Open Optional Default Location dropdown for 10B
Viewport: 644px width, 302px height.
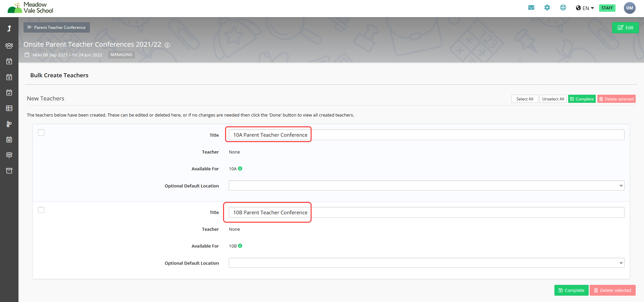(x=426, y=263)
